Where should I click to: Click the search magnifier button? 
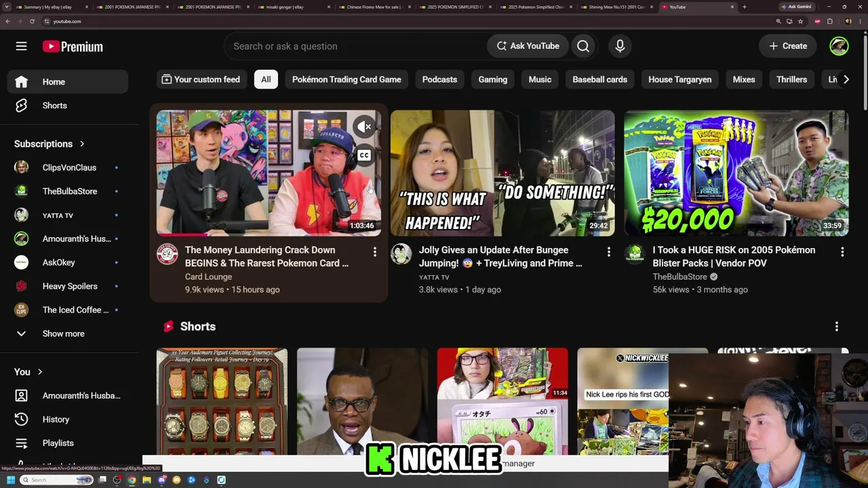[583, 46]
